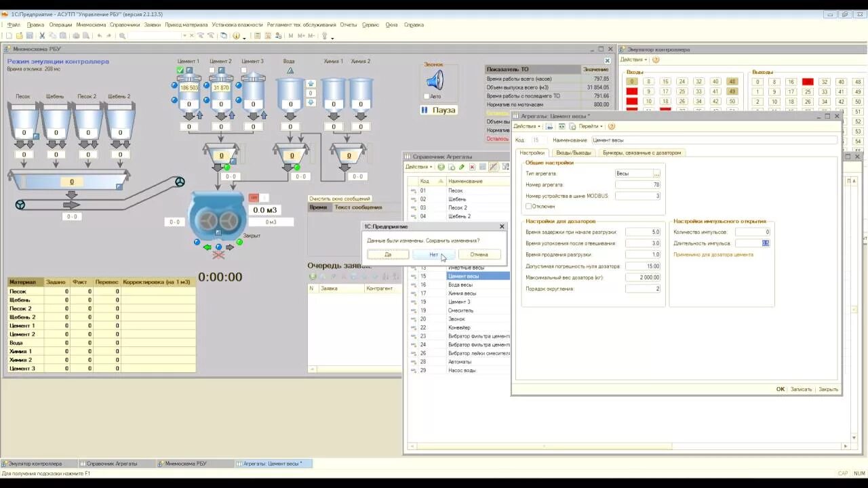Click the green add icon in Справочник Агрегаты toolbar
The height and width of the screenshot is (488, 868).
pyautogui.click(x=441, y=167)
